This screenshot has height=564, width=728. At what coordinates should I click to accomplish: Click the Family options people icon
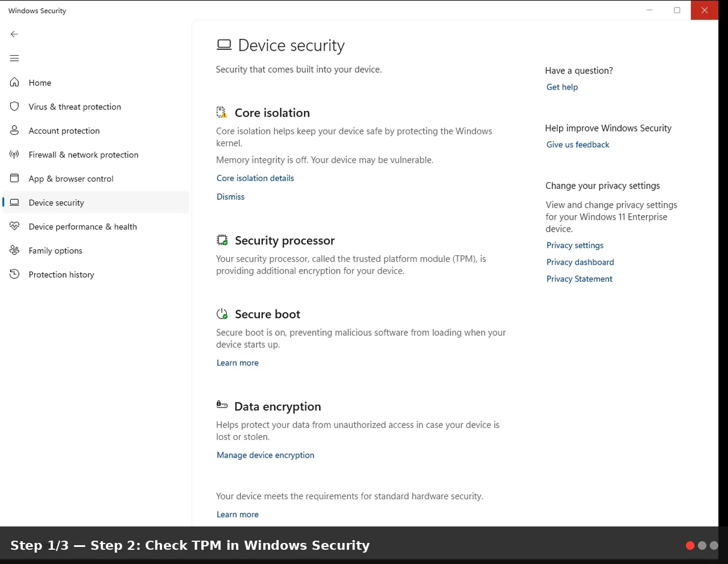tap(15, 250)
